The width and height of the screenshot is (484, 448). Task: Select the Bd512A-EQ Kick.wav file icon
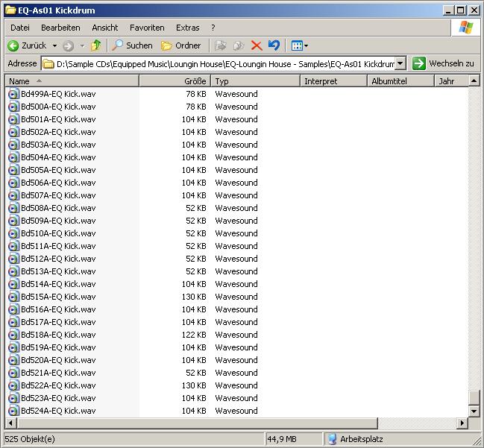13,259
